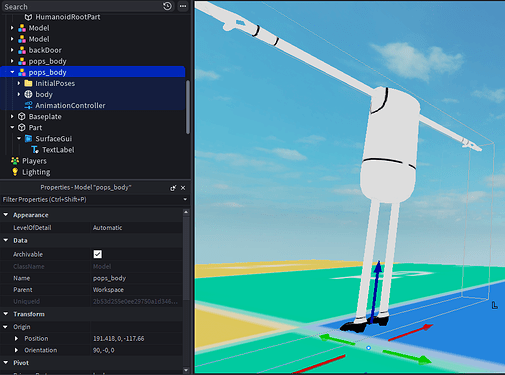This screenshot has width=505, height=375.
Task: Close the Properties panel
Action: [x=183, y=188]
